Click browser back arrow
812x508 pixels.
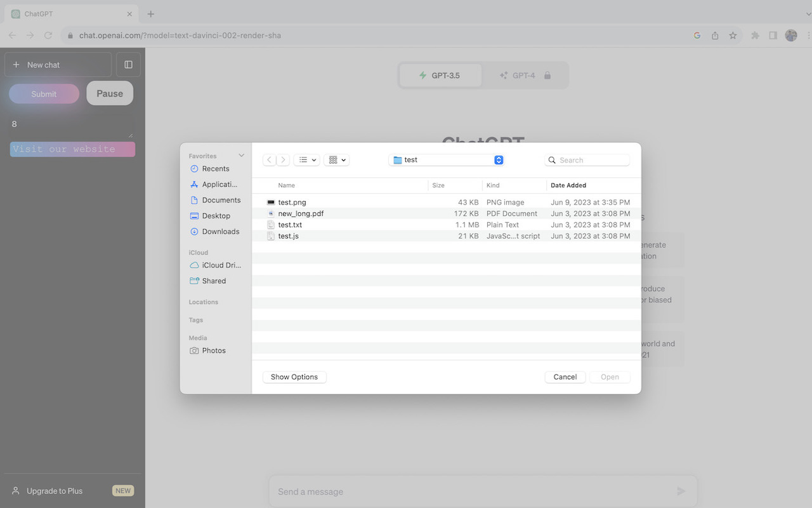[13, 36]
